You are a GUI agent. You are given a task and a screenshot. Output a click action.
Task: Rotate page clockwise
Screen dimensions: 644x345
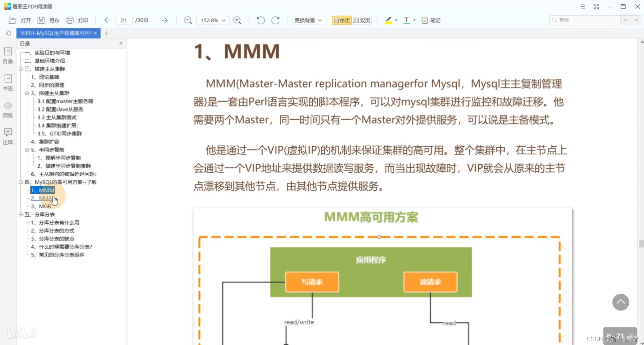pos(275,20)
